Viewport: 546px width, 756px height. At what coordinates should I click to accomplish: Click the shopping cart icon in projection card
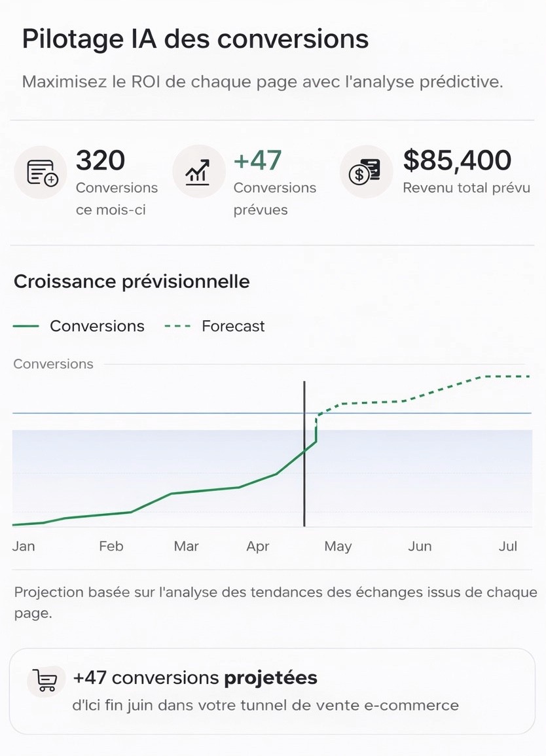pos(46,681)
